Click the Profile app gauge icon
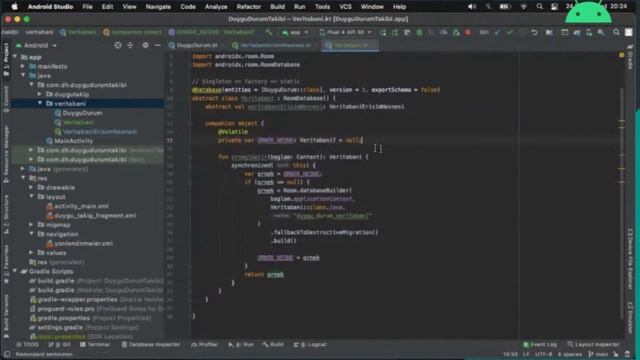This screenshot has width=640, height=360. point(444,32)
